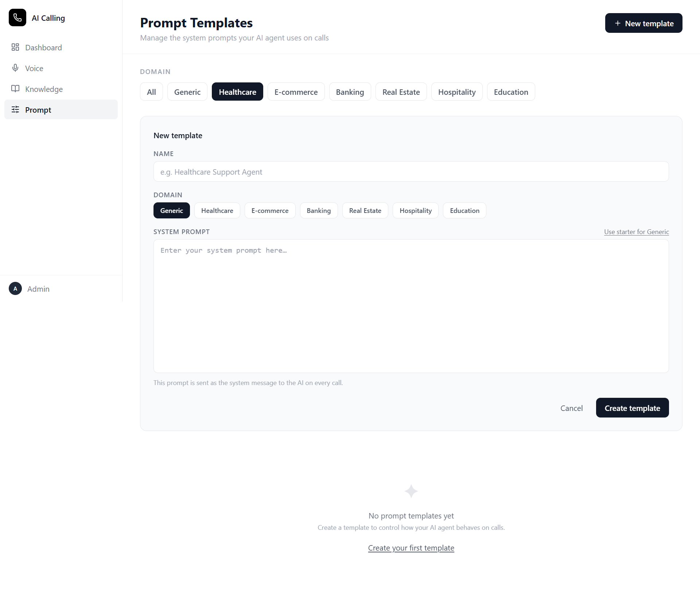The width and height of the screenshot is (700, 602).
Task: Focus the template Name input field
Action: 411,171
